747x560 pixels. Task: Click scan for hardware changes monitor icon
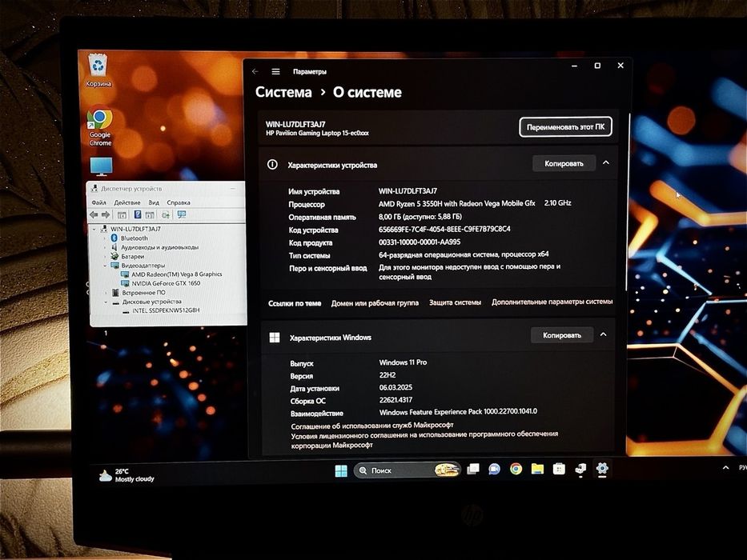[x=182, y=214]
